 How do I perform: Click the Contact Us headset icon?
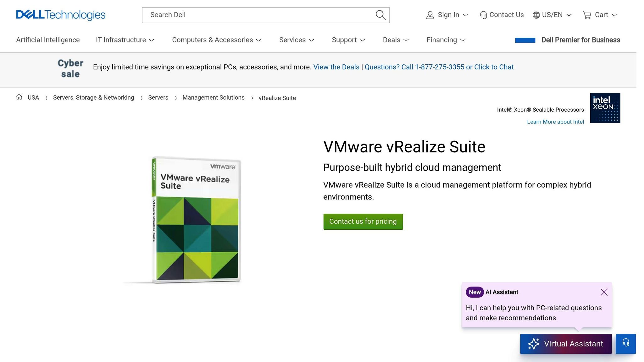[483, 15]
